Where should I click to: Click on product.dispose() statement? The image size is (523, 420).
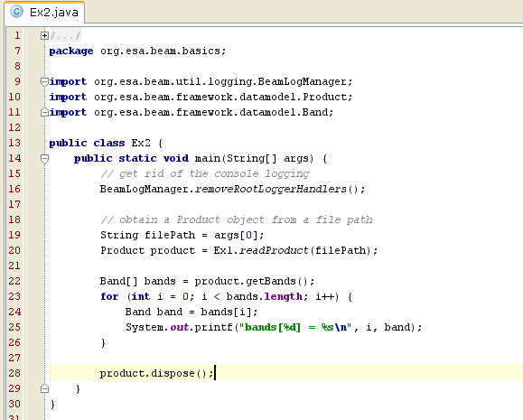point(156,373)
